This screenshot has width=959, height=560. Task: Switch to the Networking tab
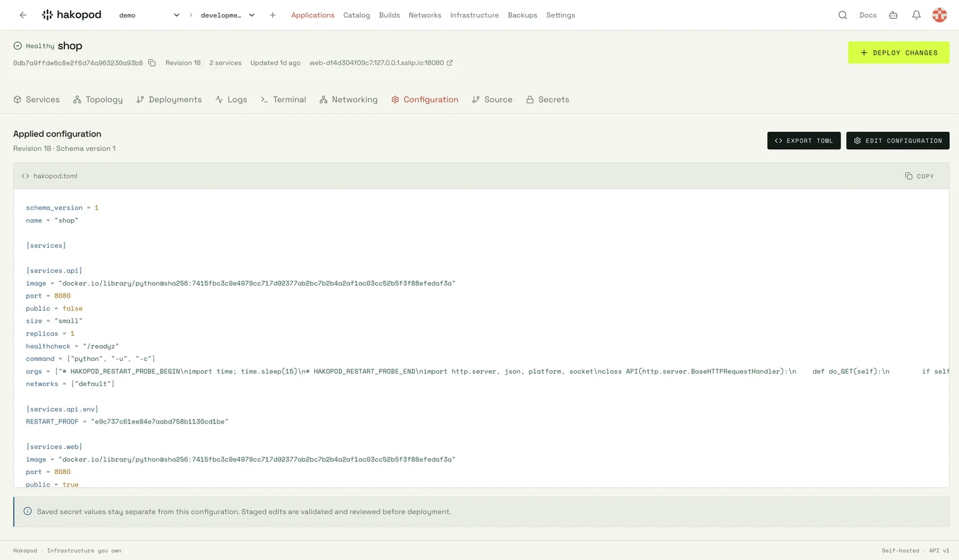click(x=348, y=99)
